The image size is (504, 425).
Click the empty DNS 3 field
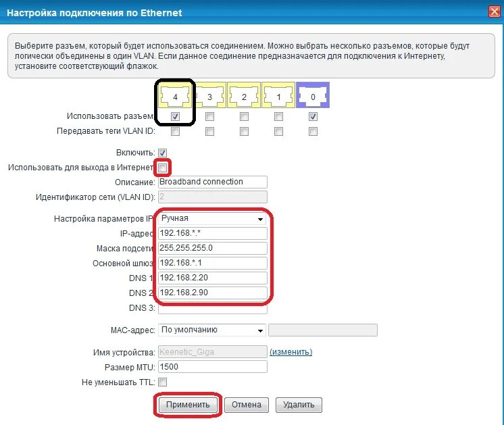[212, 309]
